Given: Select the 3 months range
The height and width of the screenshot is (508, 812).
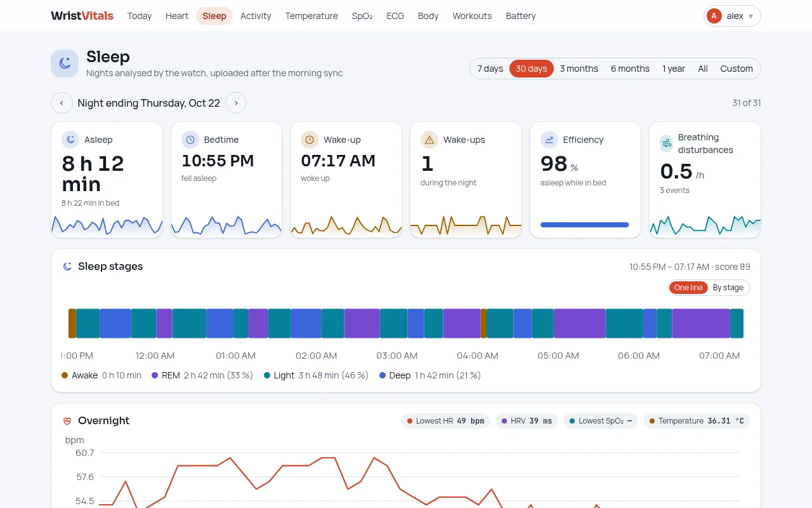Looking at the screenshot, I should pos(579,69).
